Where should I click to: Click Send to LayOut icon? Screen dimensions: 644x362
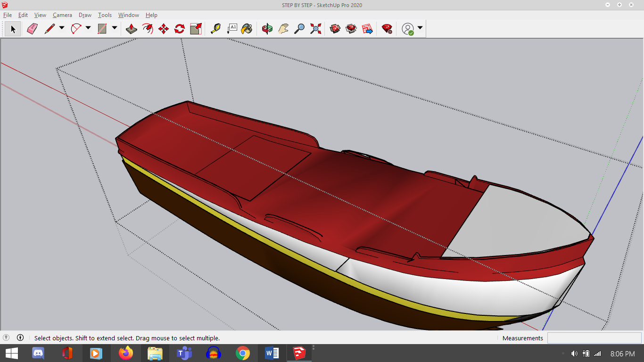(x=367, y=29)
